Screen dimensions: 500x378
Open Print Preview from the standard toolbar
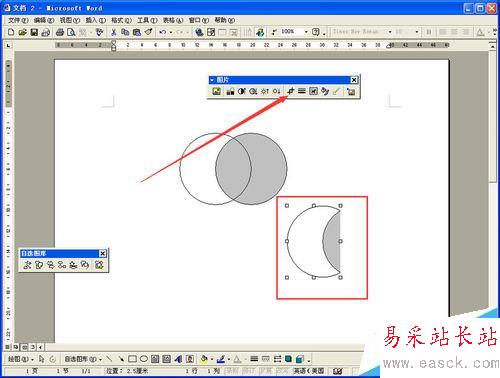tap(71, 32)
